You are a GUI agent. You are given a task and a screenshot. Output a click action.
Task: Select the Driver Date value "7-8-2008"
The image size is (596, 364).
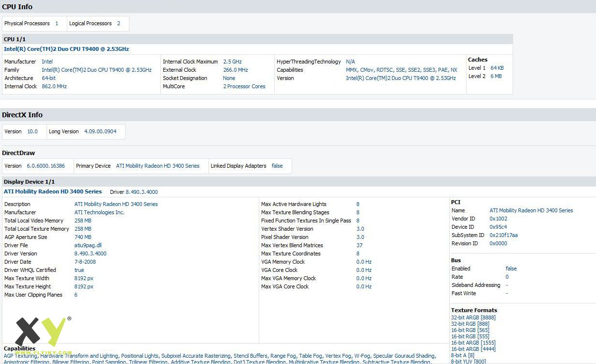click(x=85, y=262)
